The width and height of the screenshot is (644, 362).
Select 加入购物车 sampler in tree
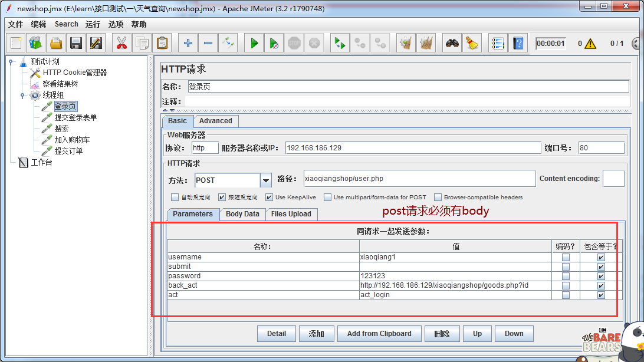tap(72, 140)
